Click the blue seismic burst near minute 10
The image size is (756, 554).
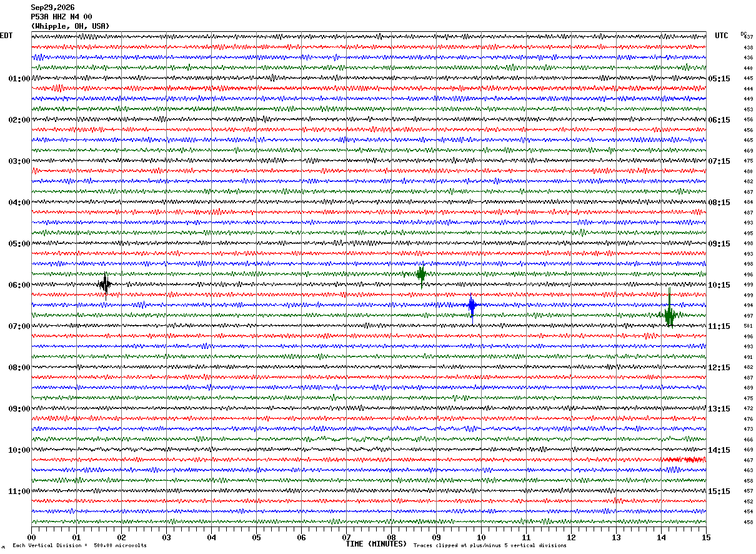pyautogui.click(x=472, y=306)
